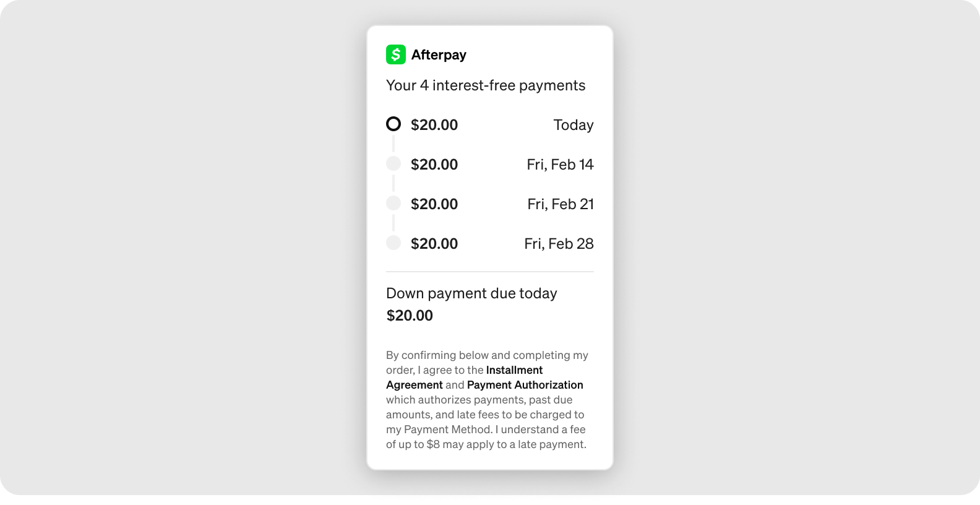Click the green Afterpay dollar logo

pyautogui.click(x=396, y=54)
